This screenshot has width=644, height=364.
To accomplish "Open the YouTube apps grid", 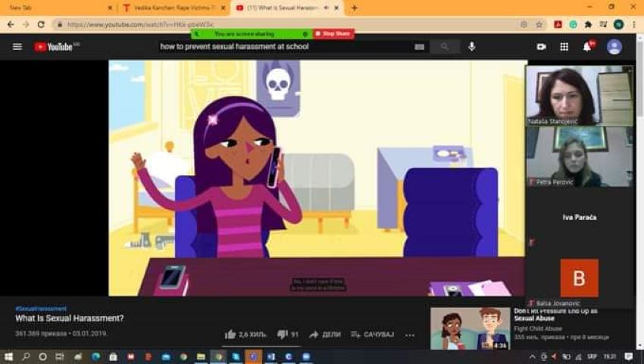I will (564, 47).
